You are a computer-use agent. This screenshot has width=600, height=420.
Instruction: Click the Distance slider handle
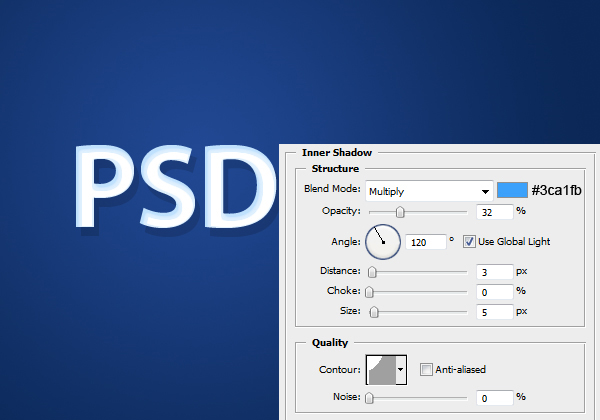click(372, 272)
